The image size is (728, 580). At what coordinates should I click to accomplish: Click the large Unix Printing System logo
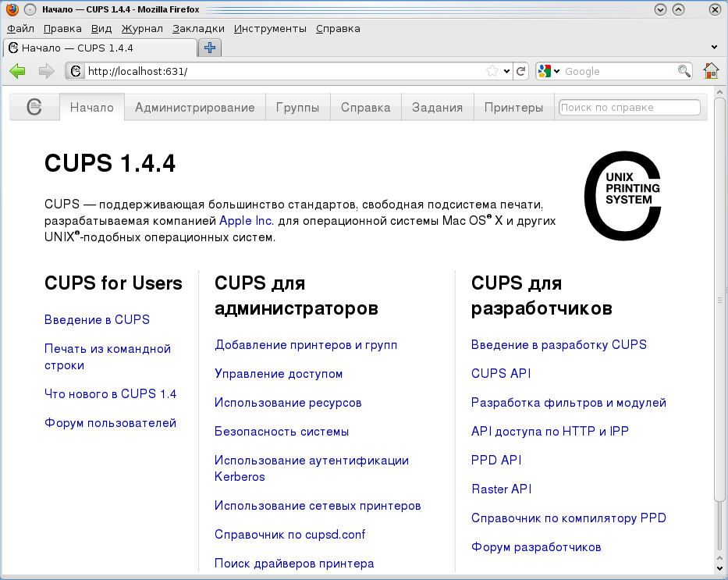[623, 195]
